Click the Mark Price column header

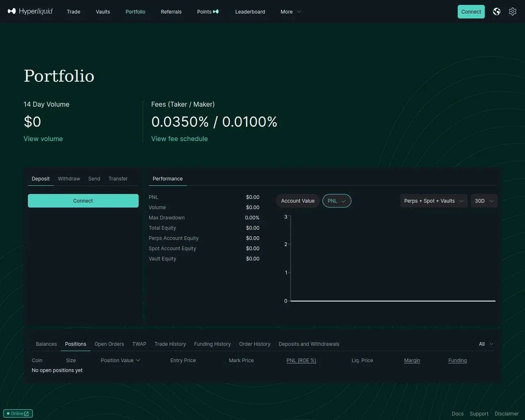click(x=242, y=361)
